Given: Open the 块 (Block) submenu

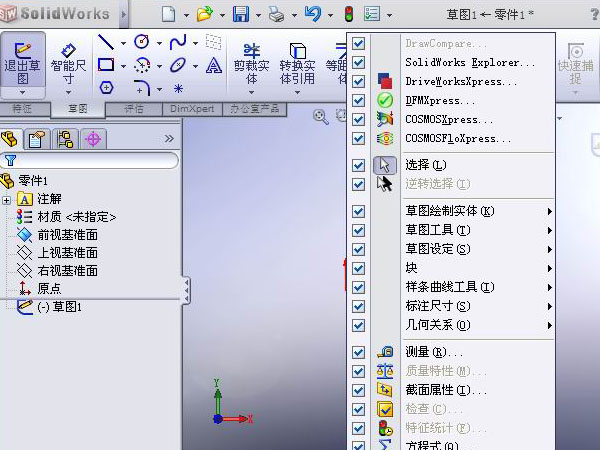Looking at the screenshot, I should click(x=478, y=268).
